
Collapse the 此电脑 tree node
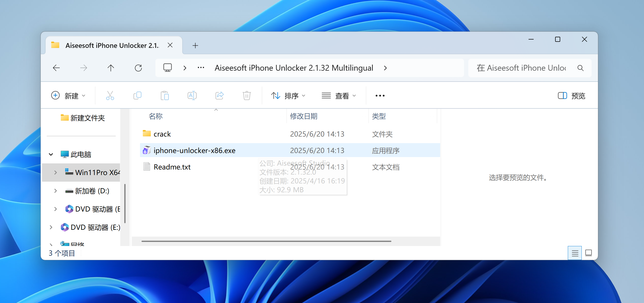[51, 154]
